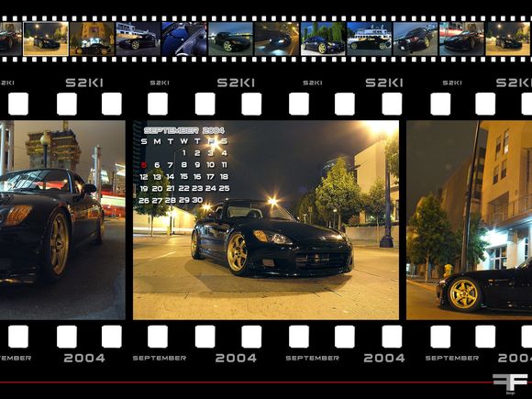The width and height of the screenshot is (532, 399).
Task: Open the dark road thumbnail with glowing headlights
Action: point(276,39)
